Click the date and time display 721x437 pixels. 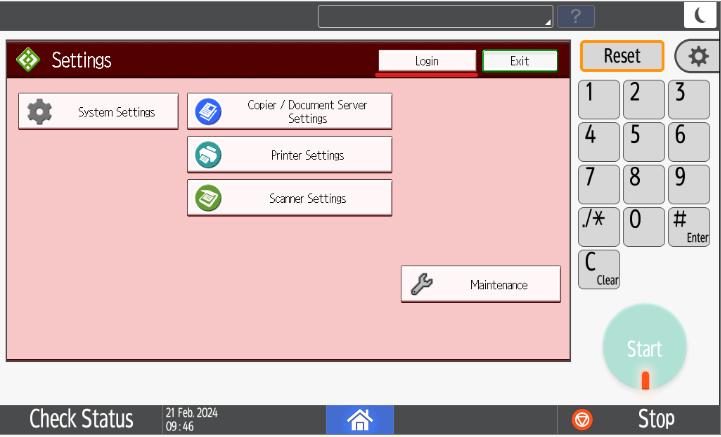pos(191,419)
